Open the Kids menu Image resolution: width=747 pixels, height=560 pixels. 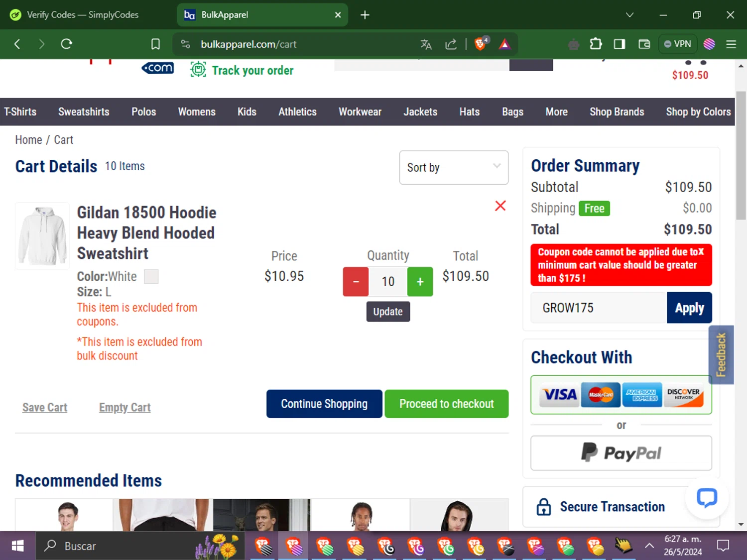click(247, 112)
